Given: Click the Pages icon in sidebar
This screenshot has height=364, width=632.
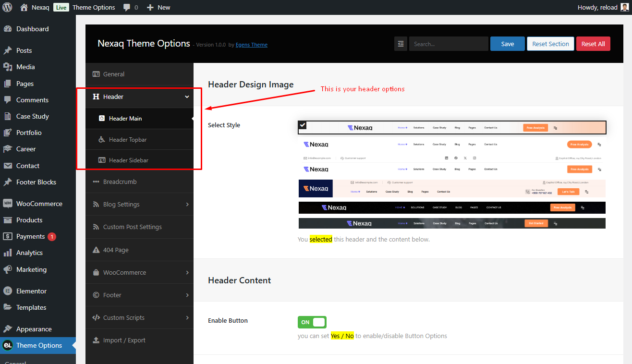Looking at the screenshot, I should (8, 84).
